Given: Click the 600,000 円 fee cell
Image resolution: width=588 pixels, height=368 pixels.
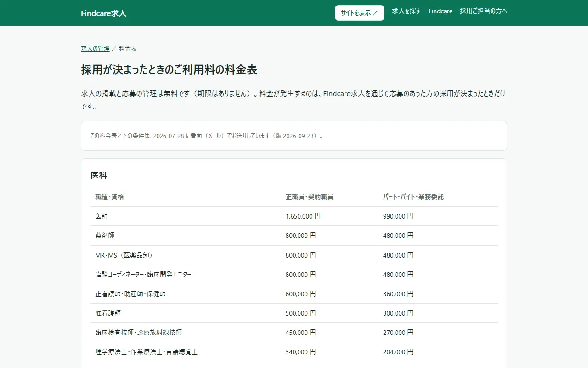Looking at the screenshot, I should click(301, 294).
